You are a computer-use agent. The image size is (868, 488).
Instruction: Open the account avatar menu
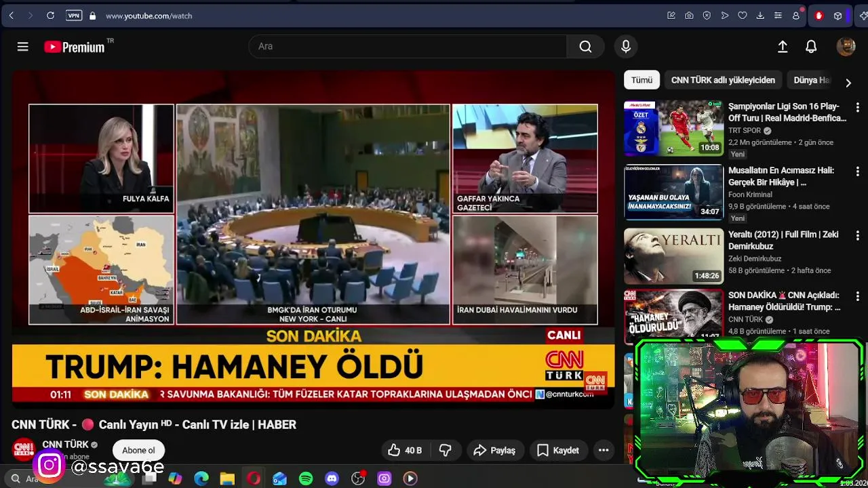pyautogui.click(x=846, y=47)
